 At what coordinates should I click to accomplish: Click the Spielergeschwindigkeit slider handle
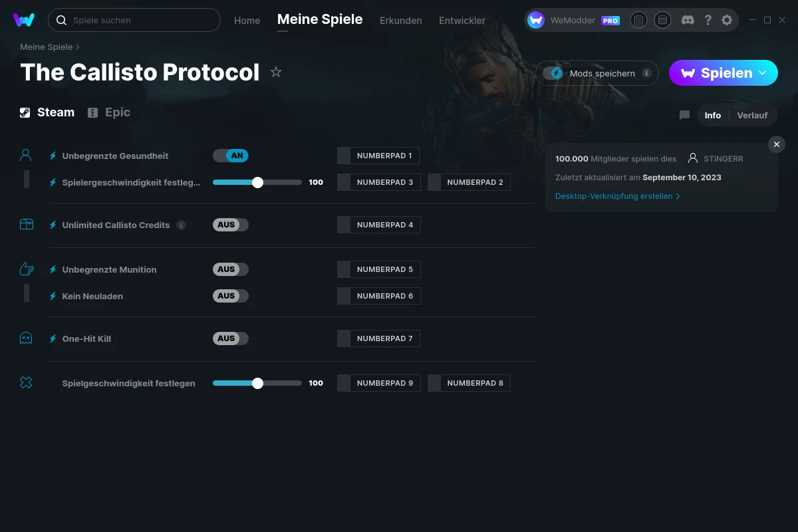tap(258, 182)
